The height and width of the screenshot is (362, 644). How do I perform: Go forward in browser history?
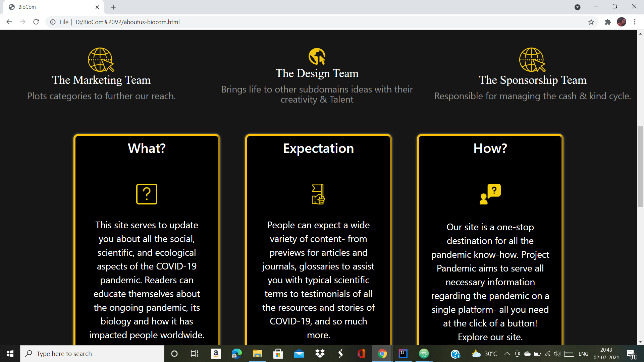22,22
